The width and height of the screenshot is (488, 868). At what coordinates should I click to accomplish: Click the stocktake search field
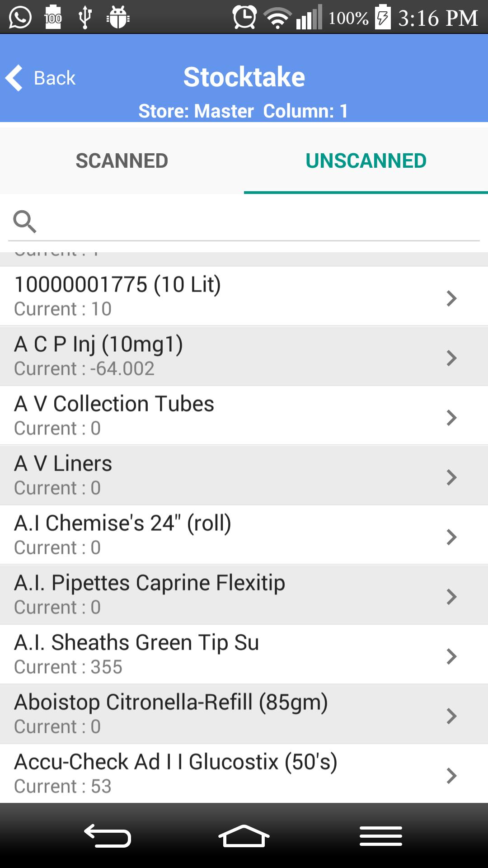[x=258, y=222]
